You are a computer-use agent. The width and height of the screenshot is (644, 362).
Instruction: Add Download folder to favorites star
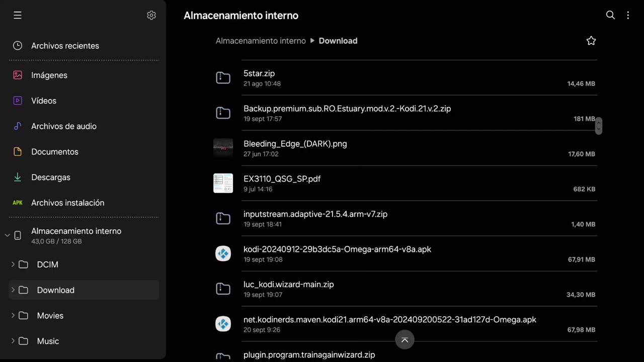[591, 41]
